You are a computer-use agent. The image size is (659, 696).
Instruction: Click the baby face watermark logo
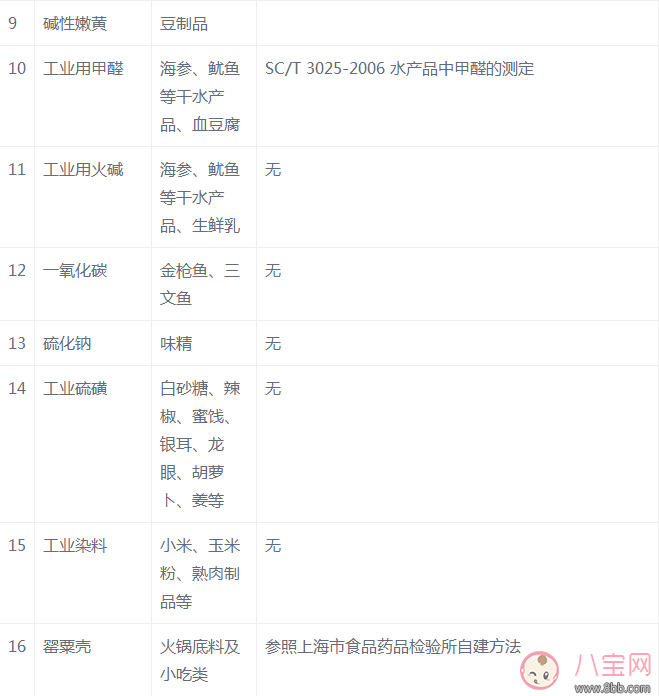540,670
